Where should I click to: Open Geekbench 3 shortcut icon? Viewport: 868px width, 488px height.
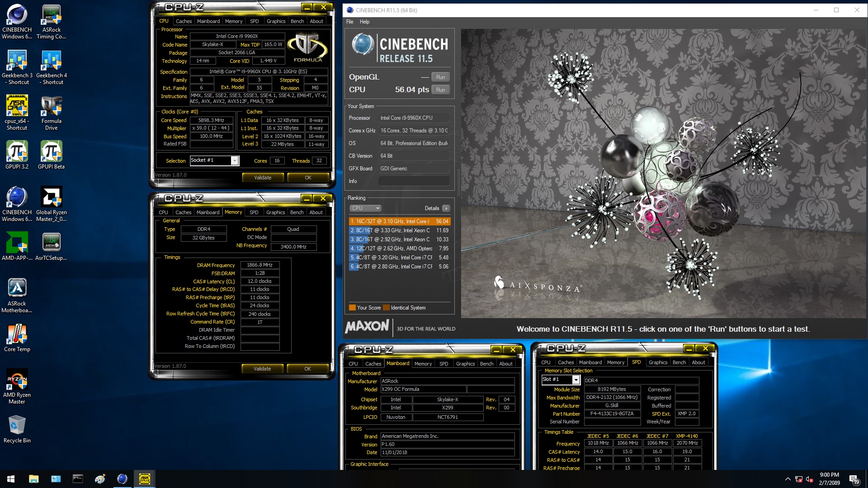tap(17, 67)
